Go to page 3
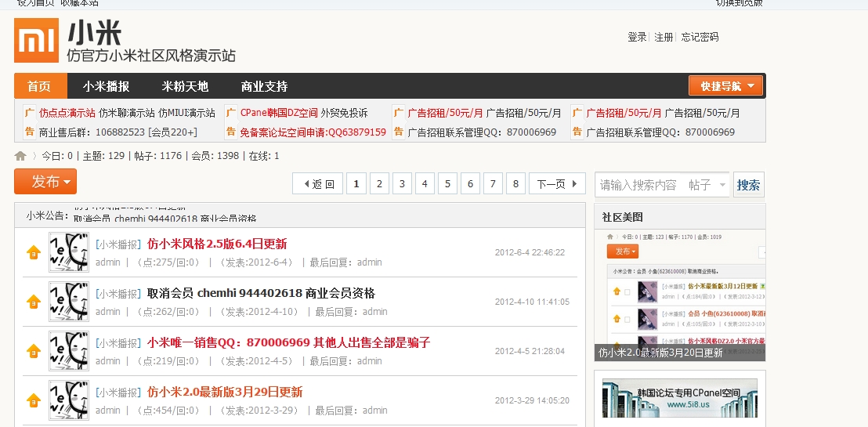The image size is (868, 427). [x=402, y=184]
